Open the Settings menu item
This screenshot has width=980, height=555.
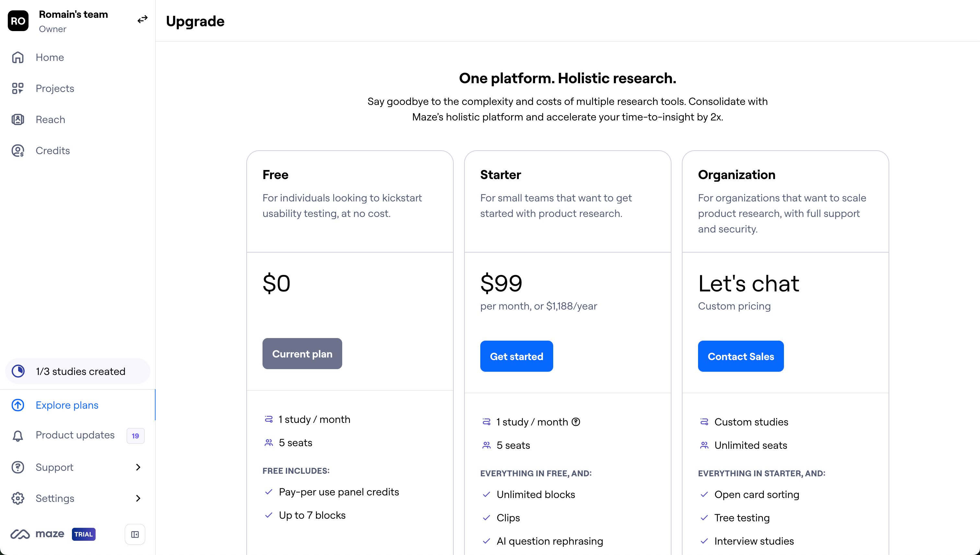[77, 498]
